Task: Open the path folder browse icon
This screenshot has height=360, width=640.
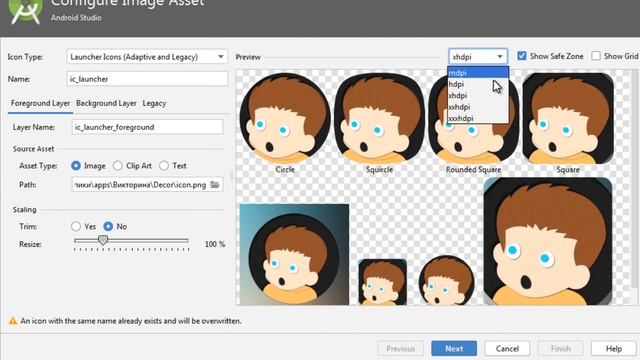Action: 215,185
